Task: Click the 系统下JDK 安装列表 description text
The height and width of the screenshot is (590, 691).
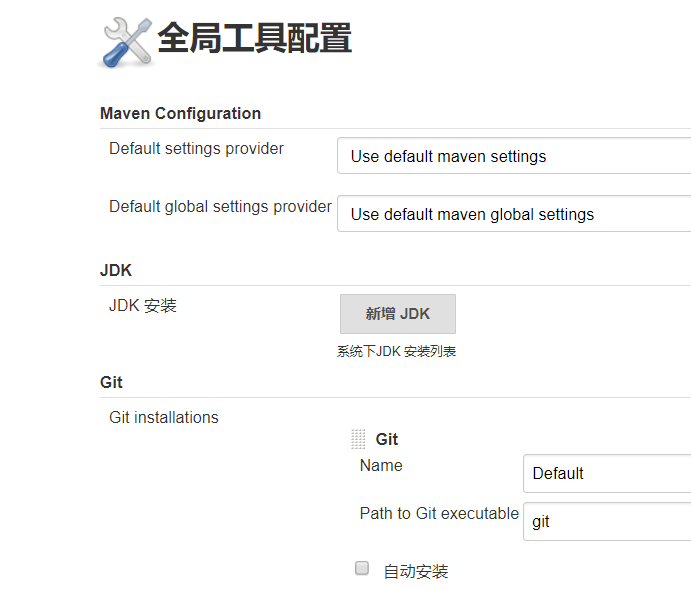Action: pyautogui.click(x=396, y=351)
